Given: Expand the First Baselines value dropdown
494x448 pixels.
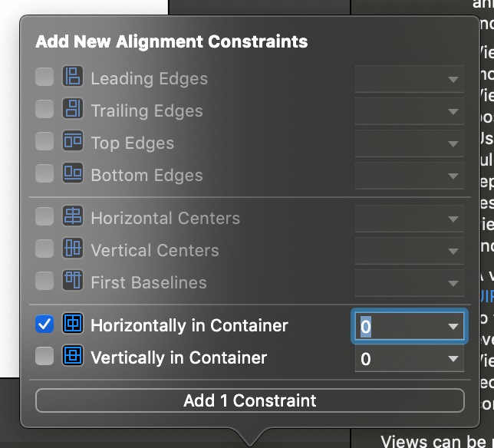Looking at the screenshot, I should click(453, 283).
